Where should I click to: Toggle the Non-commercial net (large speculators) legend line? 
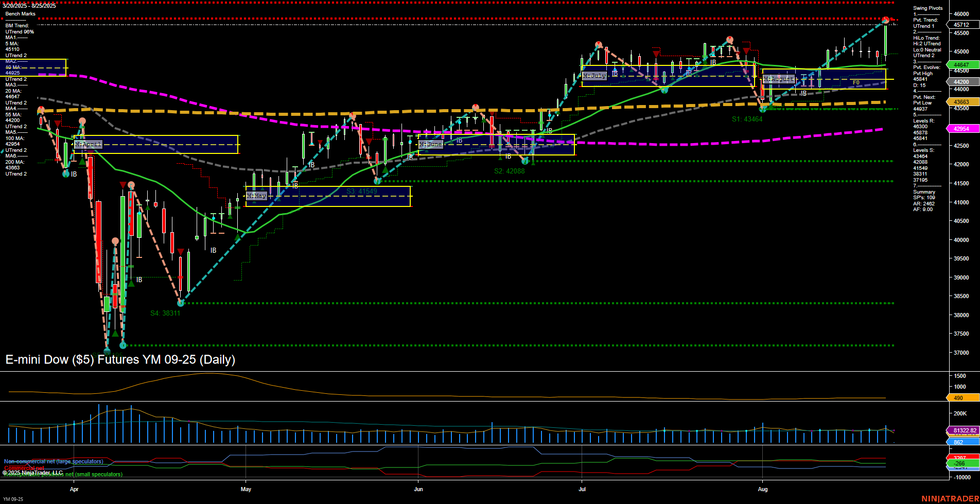tap(53, 462)
